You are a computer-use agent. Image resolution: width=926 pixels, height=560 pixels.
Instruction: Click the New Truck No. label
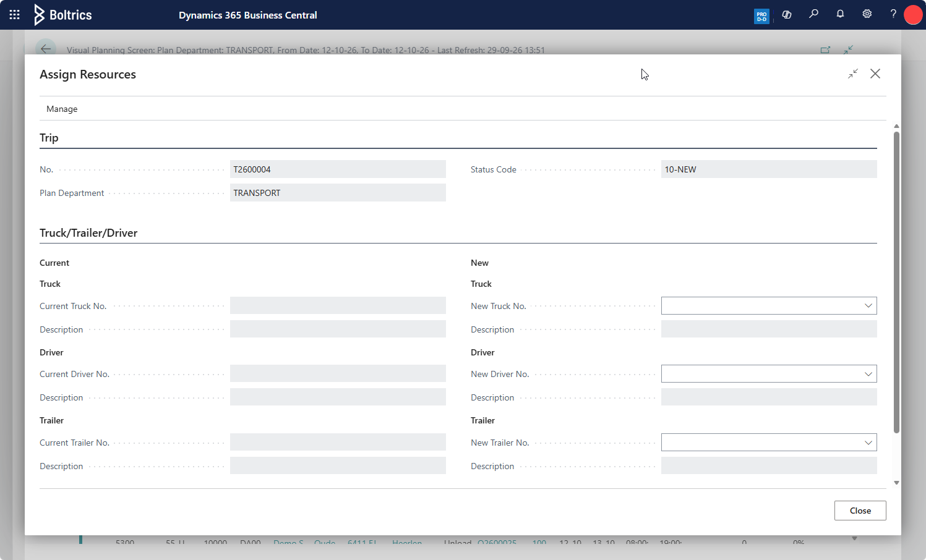pos(498,306)
